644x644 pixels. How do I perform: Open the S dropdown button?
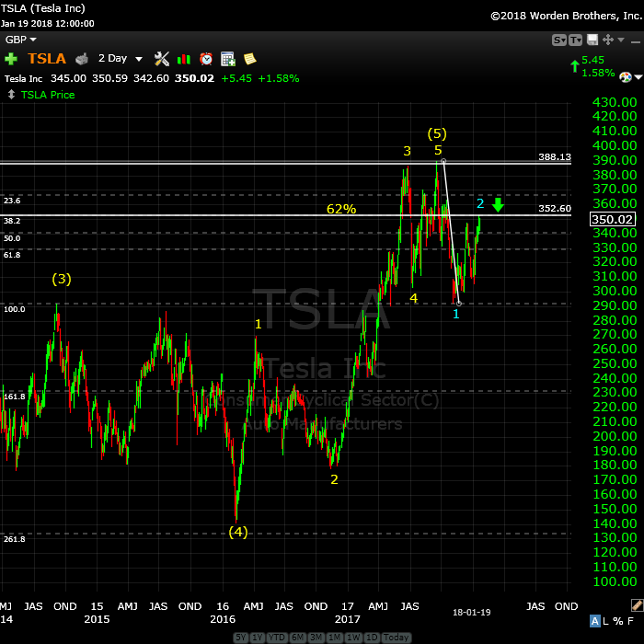pyautogui.click(x=559, y=40)
